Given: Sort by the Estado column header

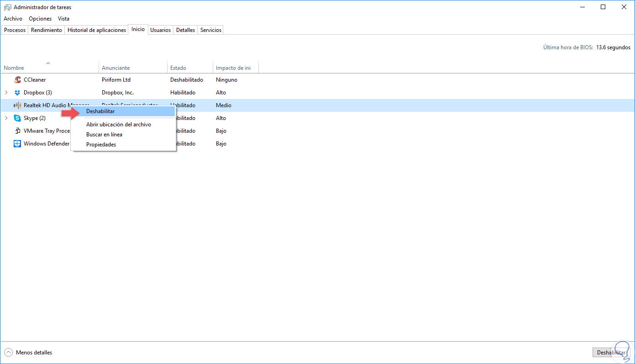Looking at the screenshot, I should (190, 68).
